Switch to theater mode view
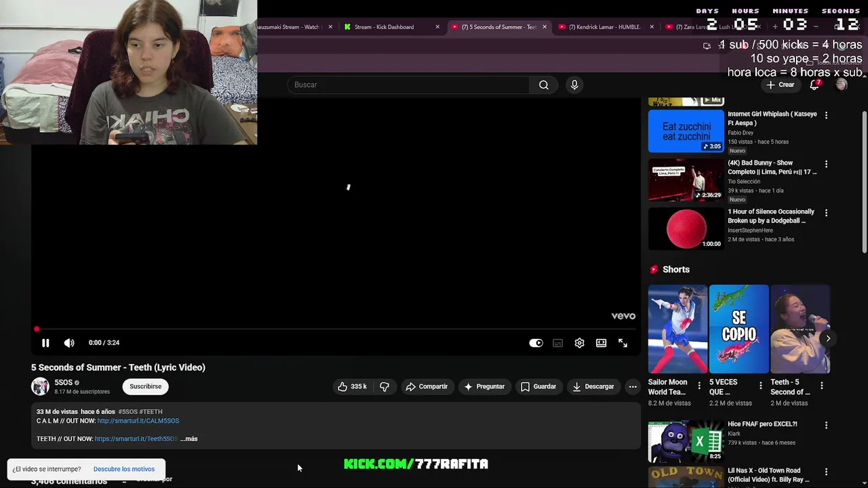 pos(601,343)
